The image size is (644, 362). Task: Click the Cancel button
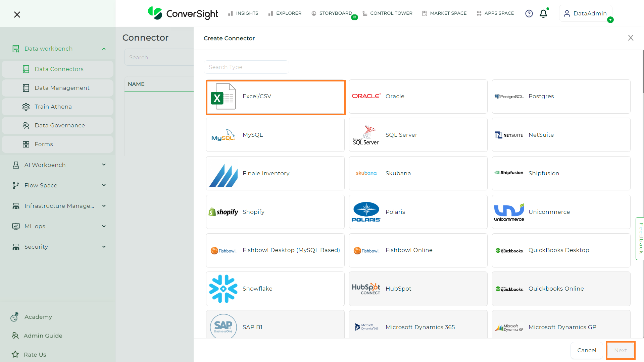[587, 350]
